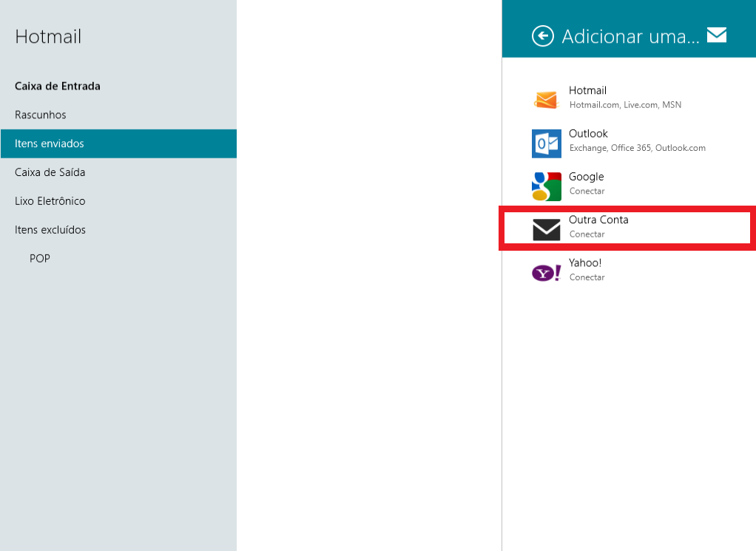This screenshot has width=756, height=551.
Task: Select the Itens enviados folder
Action: [x=118, y=143]
